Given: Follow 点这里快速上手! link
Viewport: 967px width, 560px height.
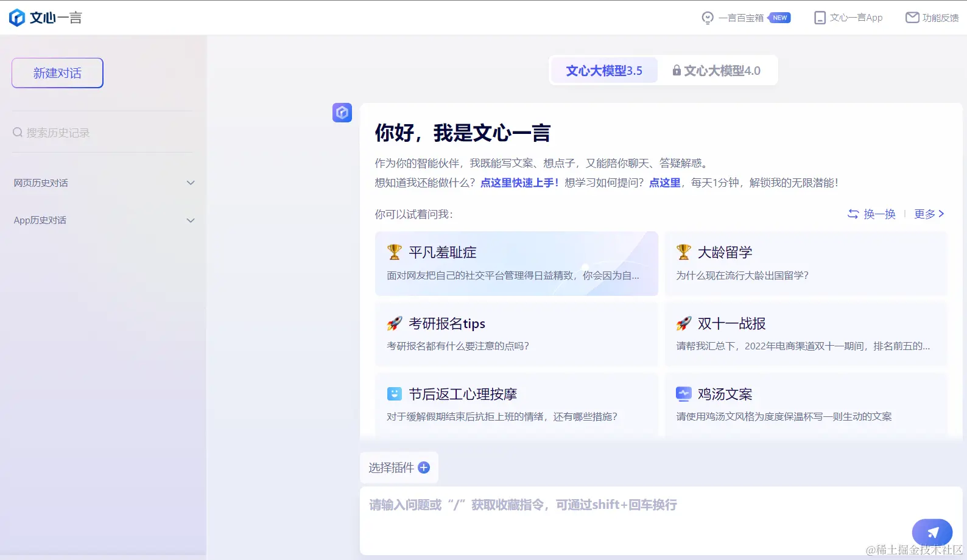Looking at the screenshot, I should [x=519, y=183].
